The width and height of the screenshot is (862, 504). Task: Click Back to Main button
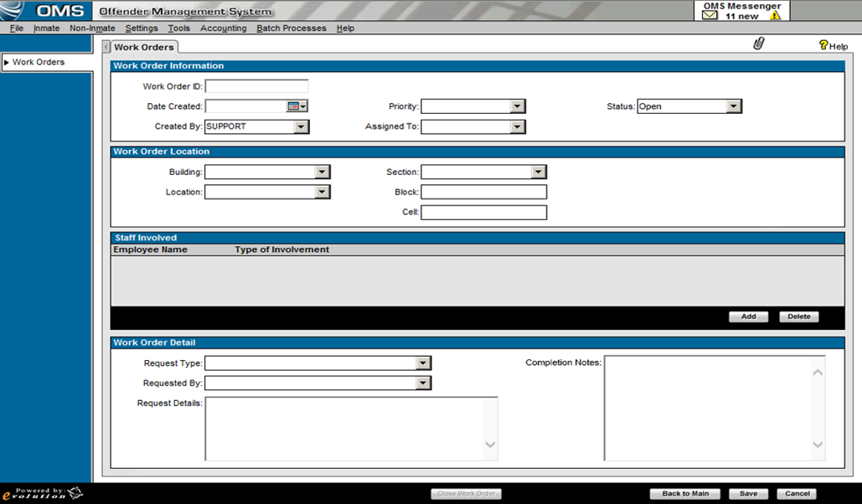point(685,494)
